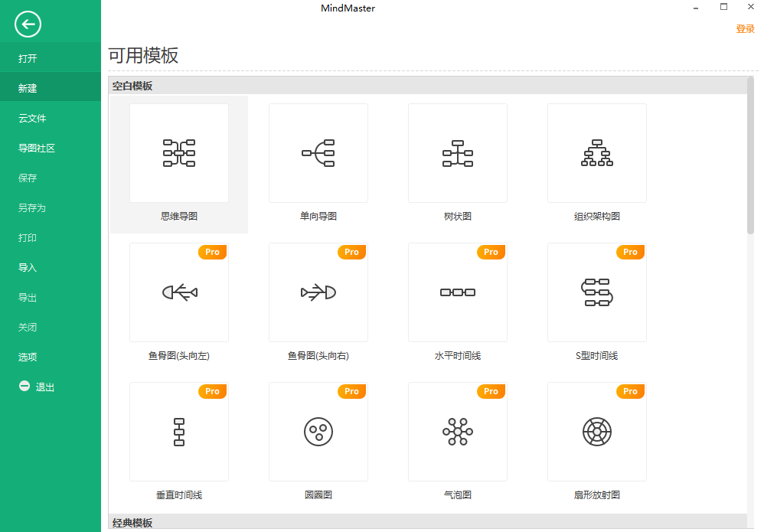Click the MindMaster title text

pos(348,8)
